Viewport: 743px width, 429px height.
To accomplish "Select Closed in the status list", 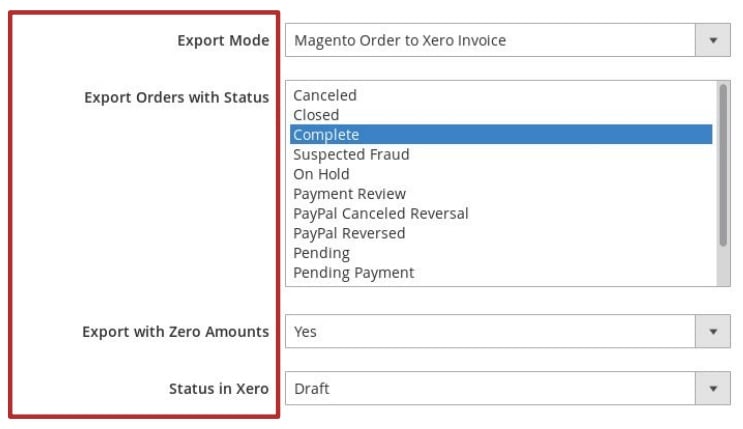I will pyautogui.click(x=501, y=115).
